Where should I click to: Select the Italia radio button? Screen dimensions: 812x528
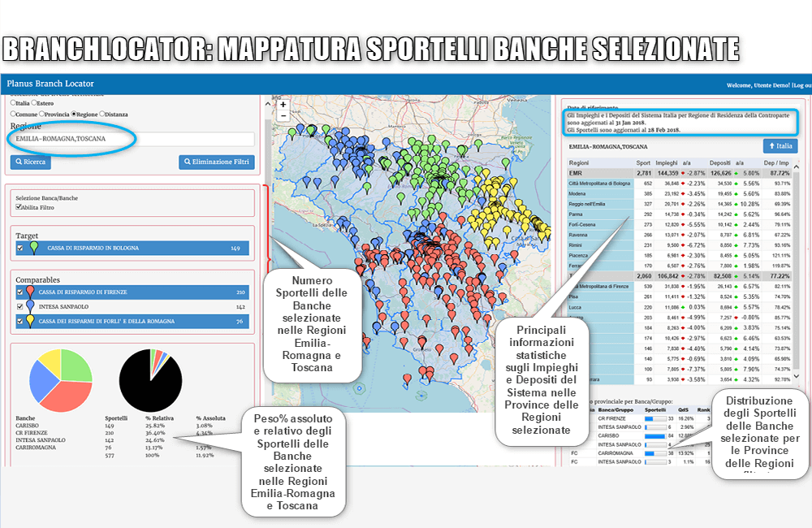pyautogui.click(x=13, y=102)
